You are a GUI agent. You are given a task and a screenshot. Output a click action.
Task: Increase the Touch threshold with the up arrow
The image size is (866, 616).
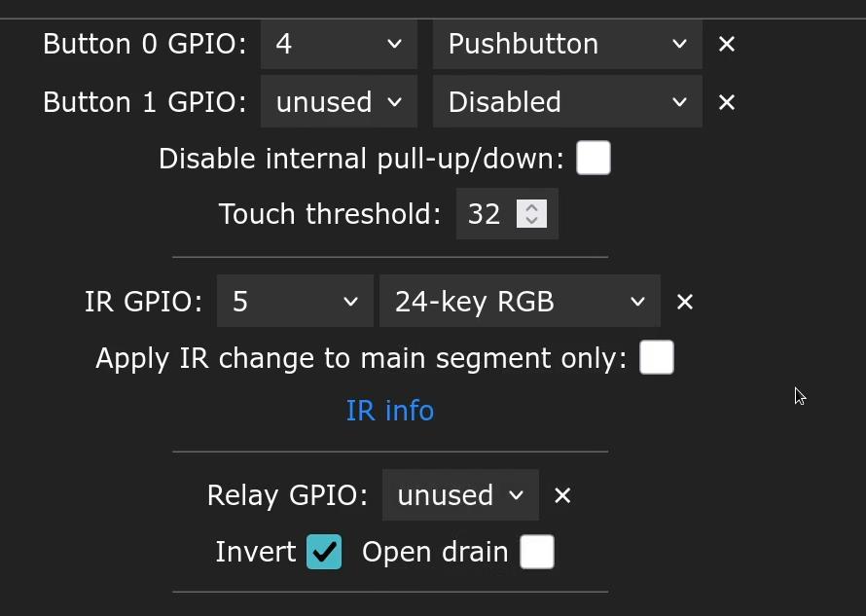tap(532, 207)
